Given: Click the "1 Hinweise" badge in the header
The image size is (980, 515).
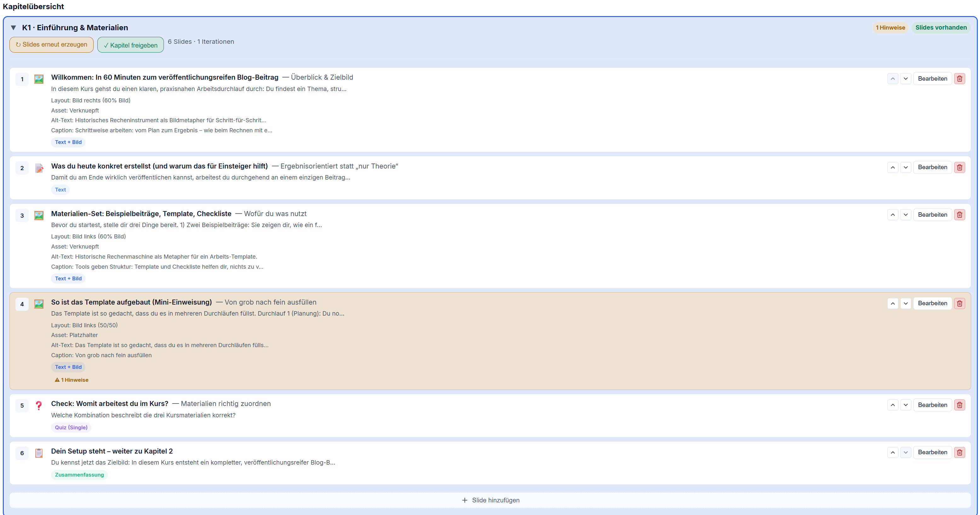Looking at the screenshot, I should pos(890,27).
